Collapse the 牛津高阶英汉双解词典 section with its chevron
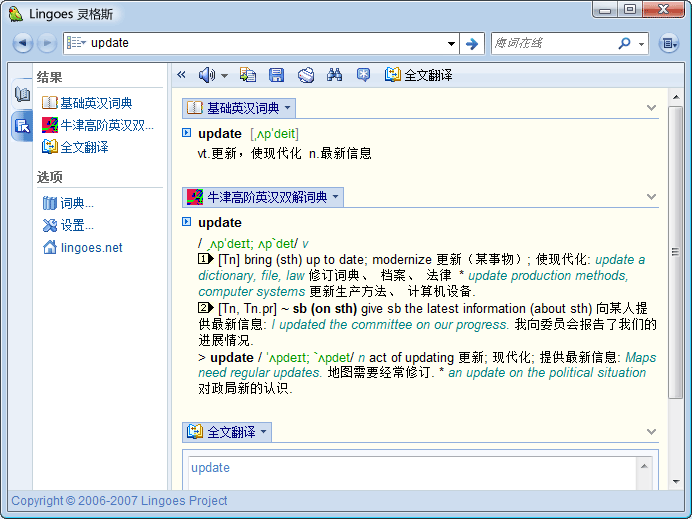 pos(651,196)
